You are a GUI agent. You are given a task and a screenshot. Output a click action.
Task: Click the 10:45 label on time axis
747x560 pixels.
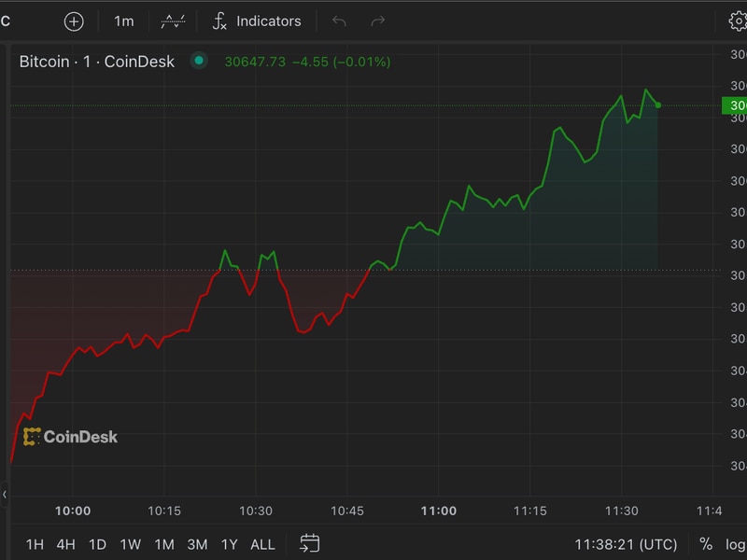[x=347, y=511]
